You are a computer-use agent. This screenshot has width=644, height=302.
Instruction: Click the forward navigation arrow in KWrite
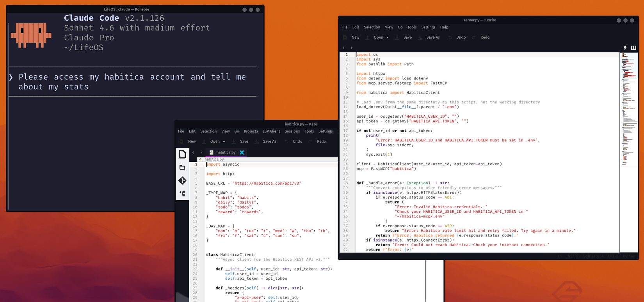point(352,48)
